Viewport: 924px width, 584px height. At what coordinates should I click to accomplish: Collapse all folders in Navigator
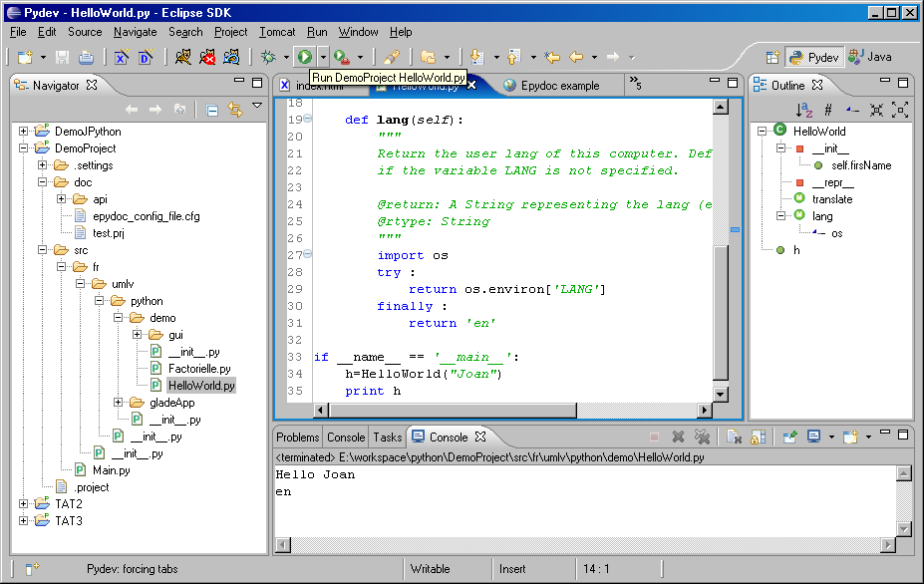coord(212,110)
